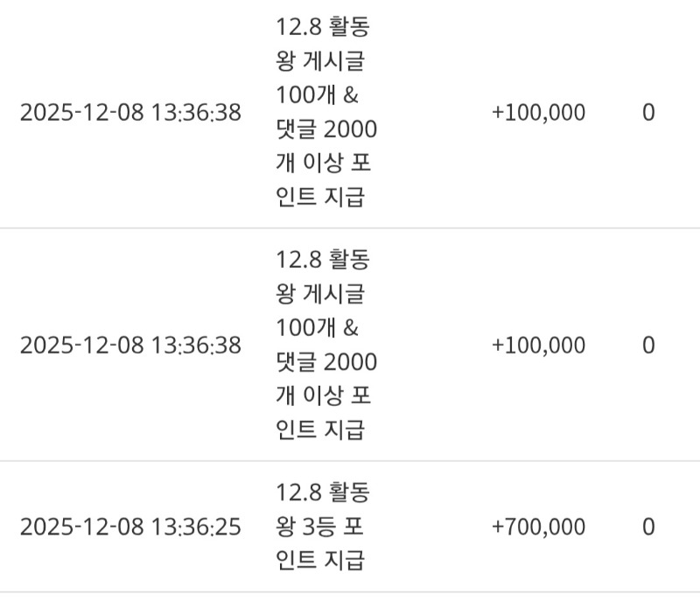Click the 12.8 활동 text in the top row
Viewport: 700px width, 602px height.
322,28
